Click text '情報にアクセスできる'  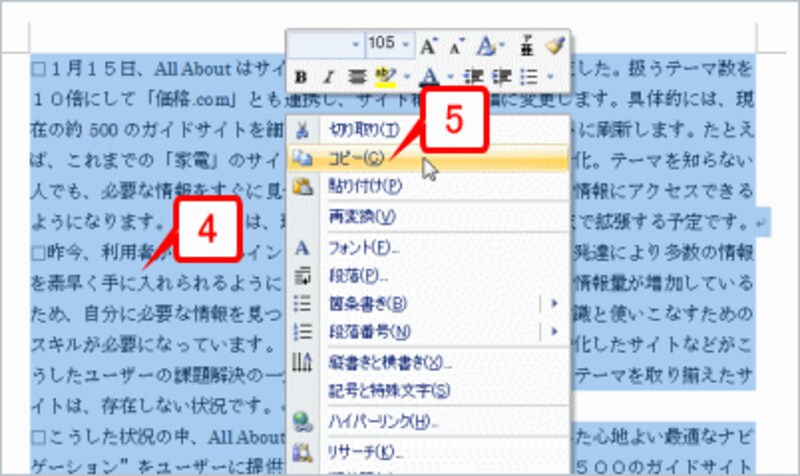(x=663, y=191)
